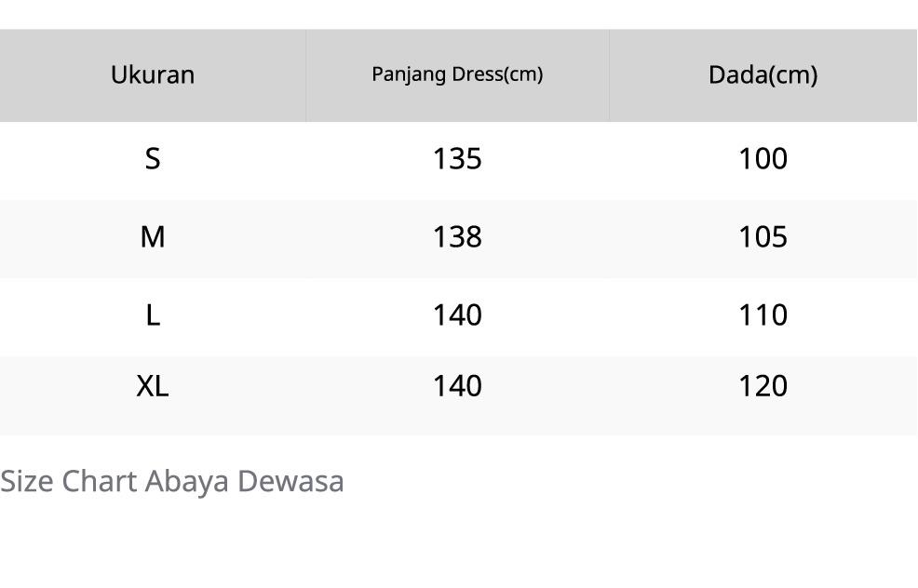Click the Ukuran column header
This screenshot has height=588, width=918.
(153, 75)
